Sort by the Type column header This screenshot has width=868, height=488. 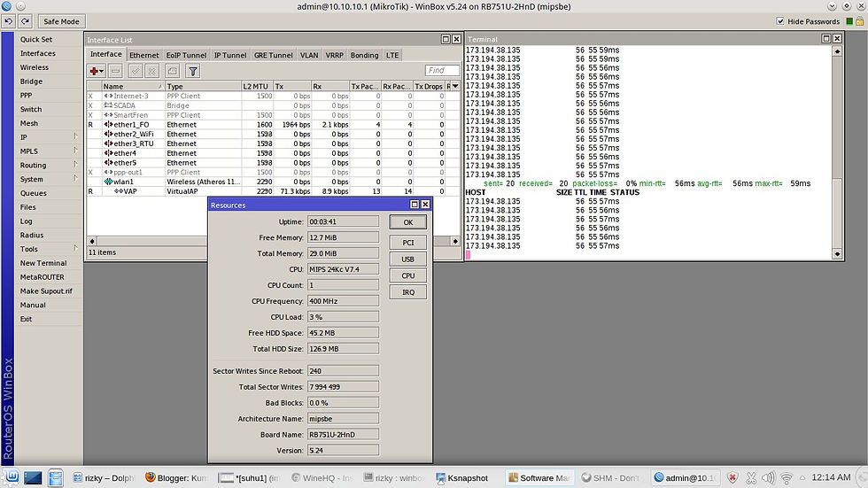tap(203, 86)
